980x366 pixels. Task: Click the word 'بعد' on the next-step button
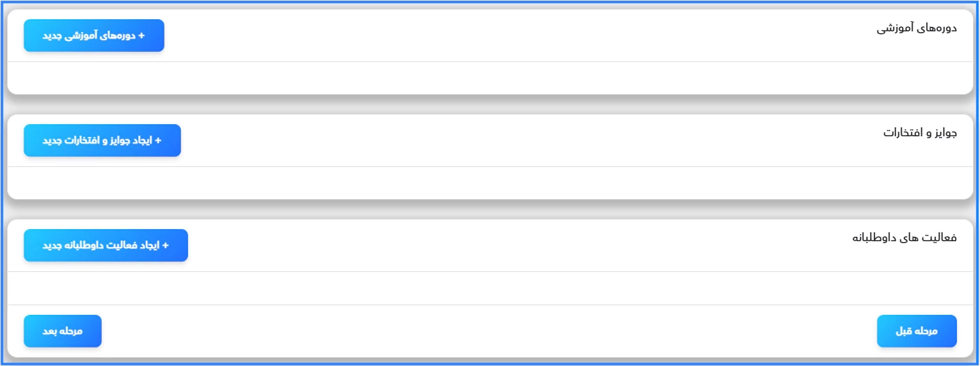point(51,331)
